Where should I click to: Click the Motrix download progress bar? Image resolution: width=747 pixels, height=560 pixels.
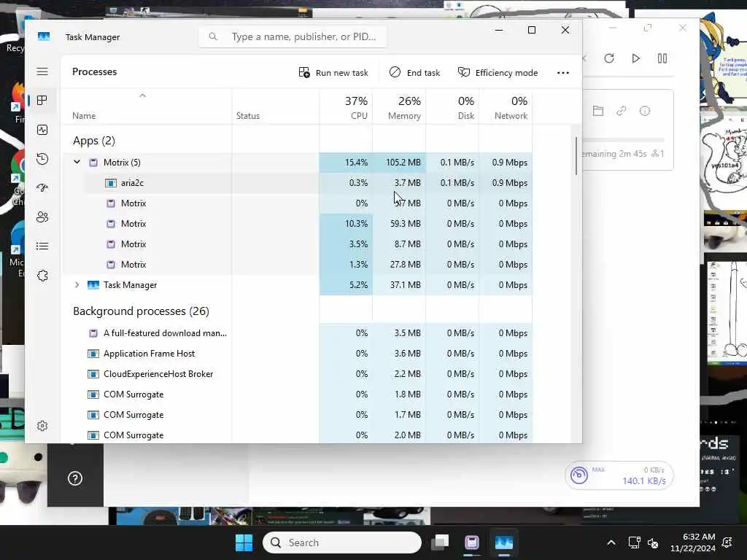(624, 140)
